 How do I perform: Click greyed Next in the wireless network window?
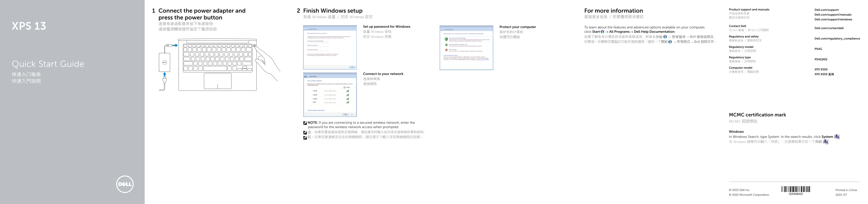[x=352, y=114]
